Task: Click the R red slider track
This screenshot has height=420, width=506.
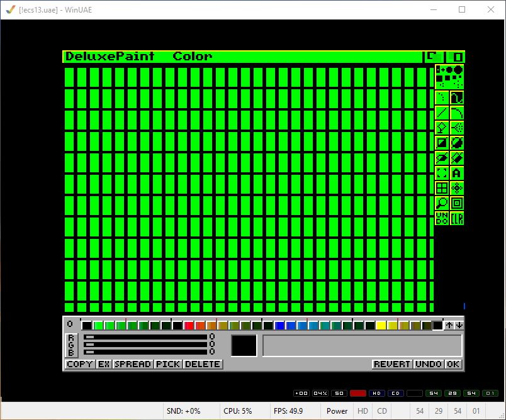Action: [146, 337]
